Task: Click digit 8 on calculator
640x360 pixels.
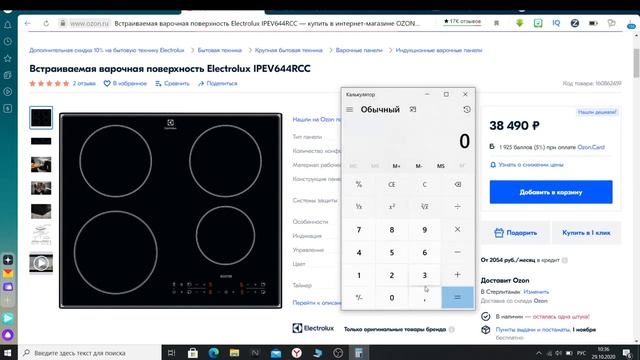Action: pyautogui.click(x=391, y=229)
